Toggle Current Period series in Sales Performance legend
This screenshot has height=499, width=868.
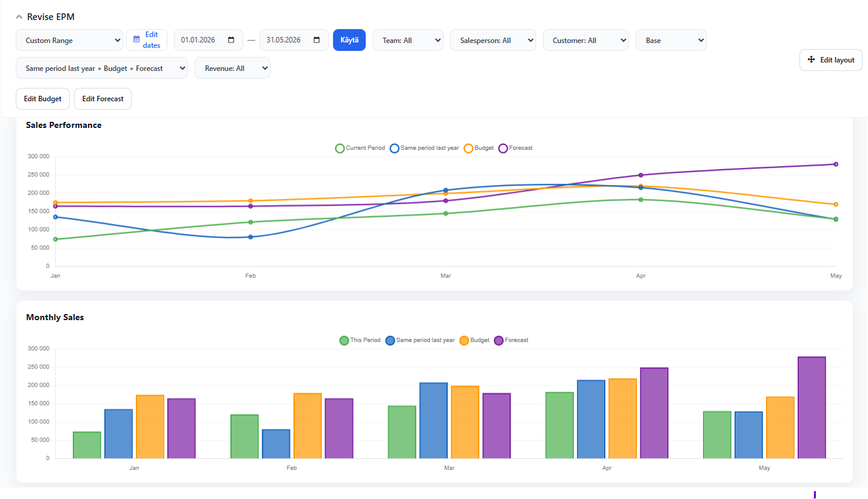[x=360, y=148]
